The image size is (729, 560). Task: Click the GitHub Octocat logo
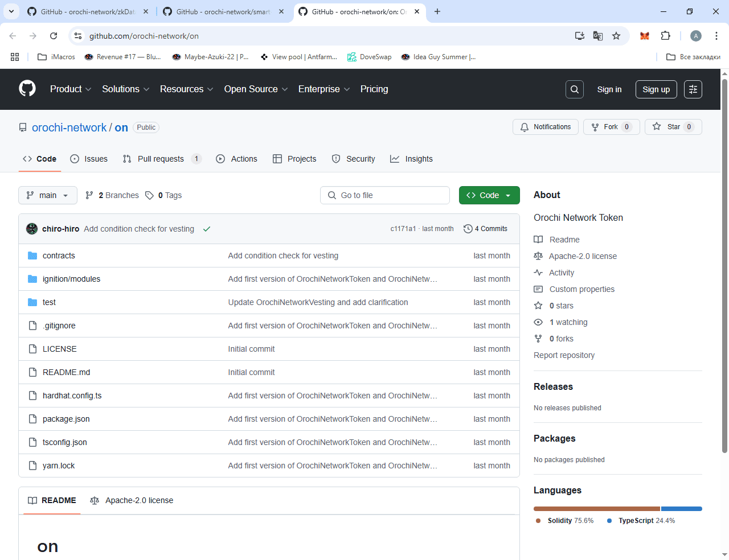click(x=27, y=89)
